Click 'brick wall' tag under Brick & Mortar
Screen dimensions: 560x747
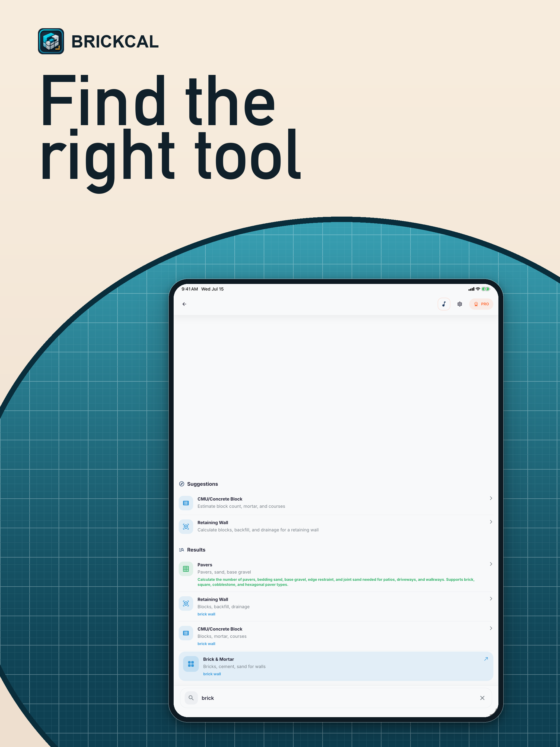pyautogui.click(x=212, y=674)
